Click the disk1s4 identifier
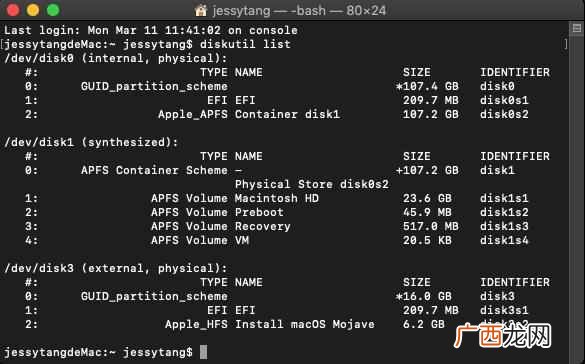 (x=504, y=240)
